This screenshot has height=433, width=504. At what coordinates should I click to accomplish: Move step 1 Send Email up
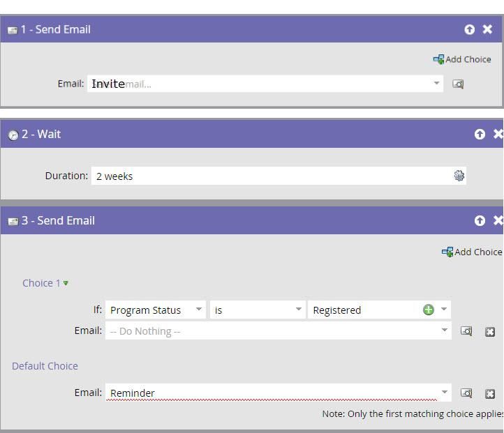tap(469, 29)
